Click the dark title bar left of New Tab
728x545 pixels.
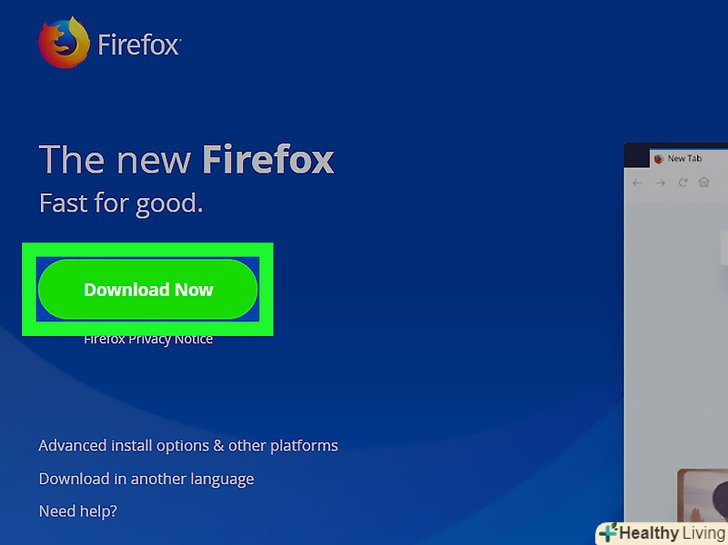(x=637, y=156)
